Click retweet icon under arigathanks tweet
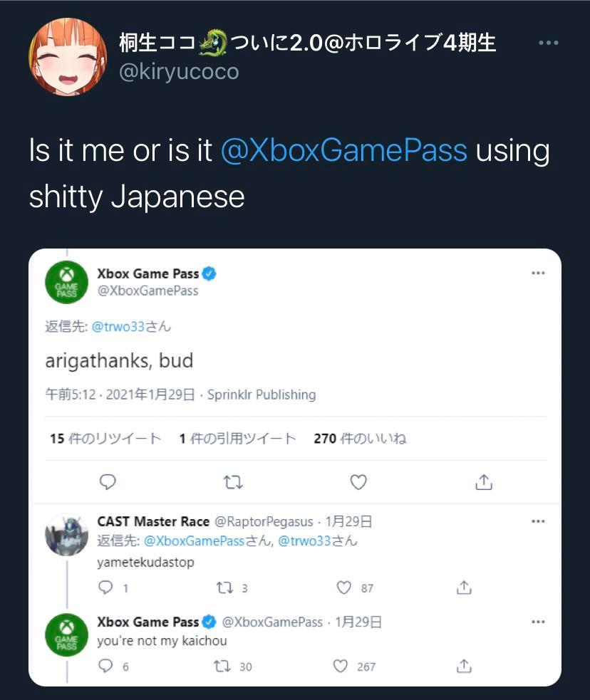Image resolution: width=590 pixels, height=700 pixels. tap(233, 483)
